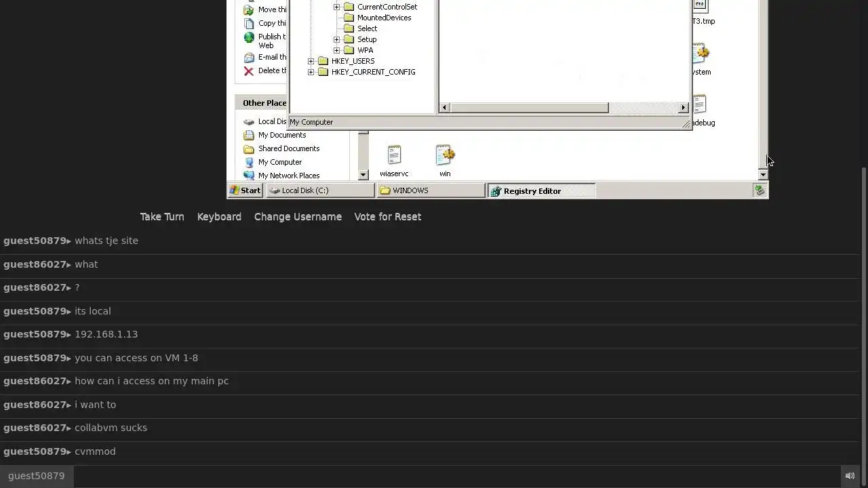Screen dimensions: 868x488
Task: Open the on-screen Keyboard
Action: pyautogui.click(x=219, y=217)
